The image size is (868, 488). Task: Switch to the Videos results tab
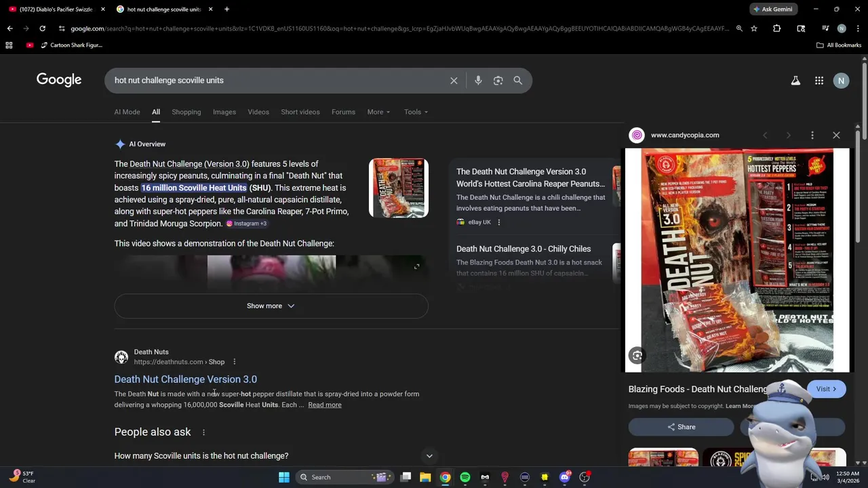(x=258, y=112)
